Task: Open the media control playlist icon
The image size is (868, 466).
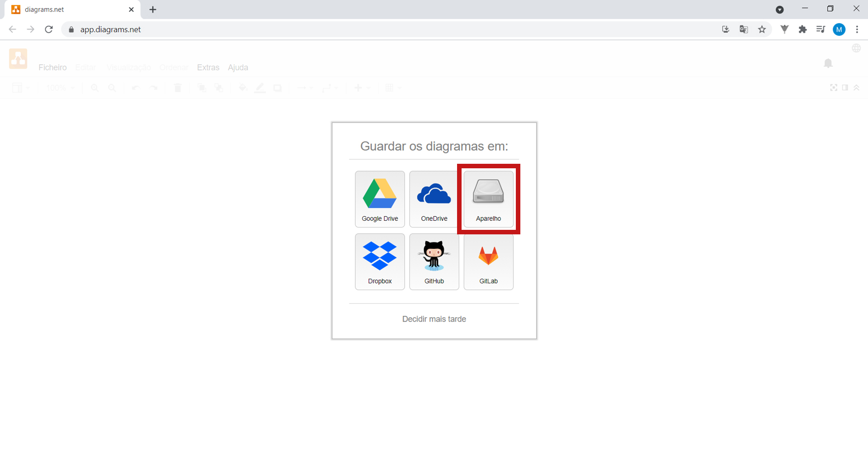Action: pyautogui.click(x=821, y=29)
